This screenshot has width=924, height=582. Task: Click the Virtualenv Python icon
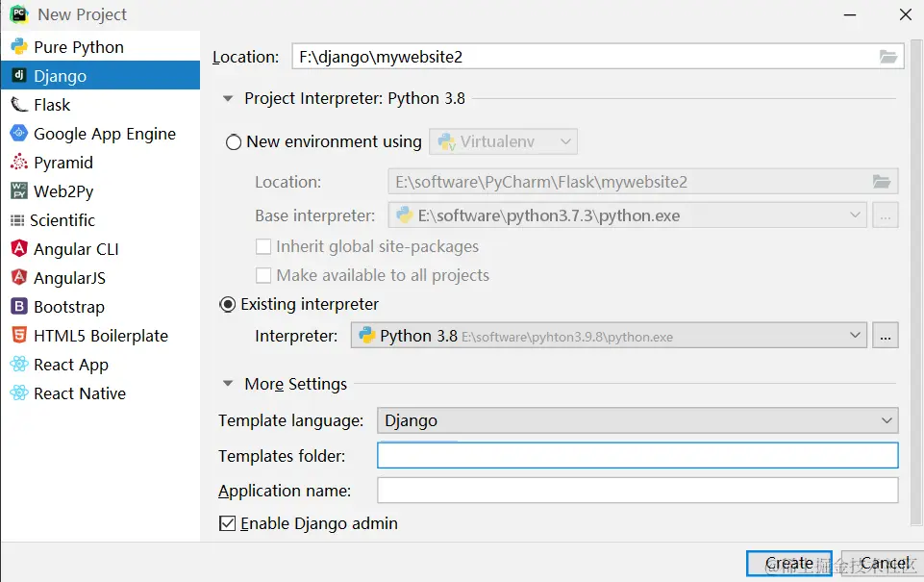446,141
